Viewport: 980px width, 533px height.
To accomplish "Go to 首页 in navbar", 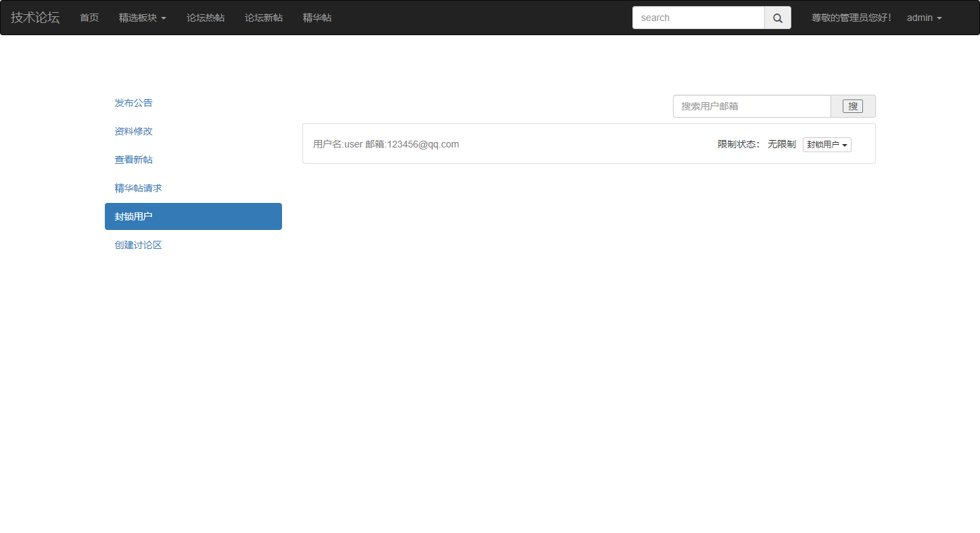I will pyautogui.click(x=89, y=18).
